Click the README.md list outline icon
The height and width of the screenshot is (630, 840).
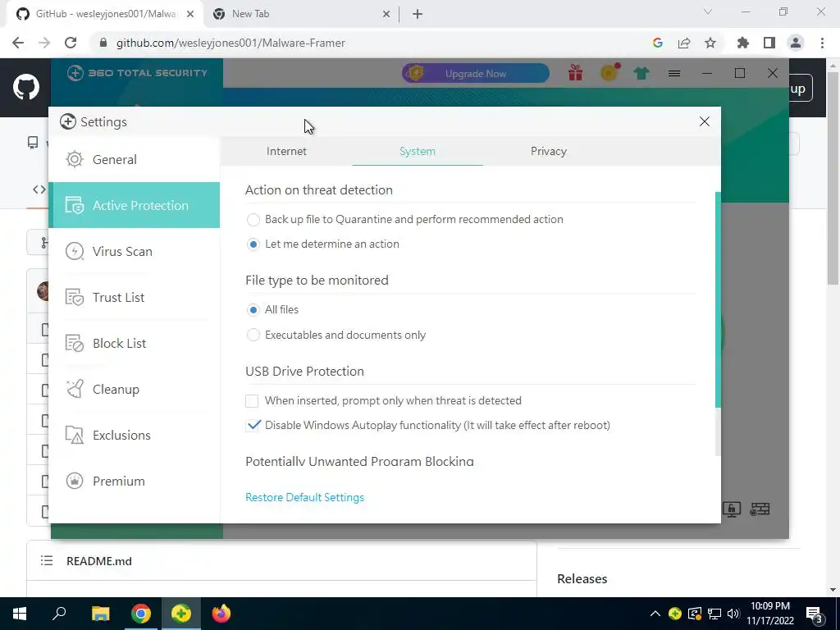point(47,561)
